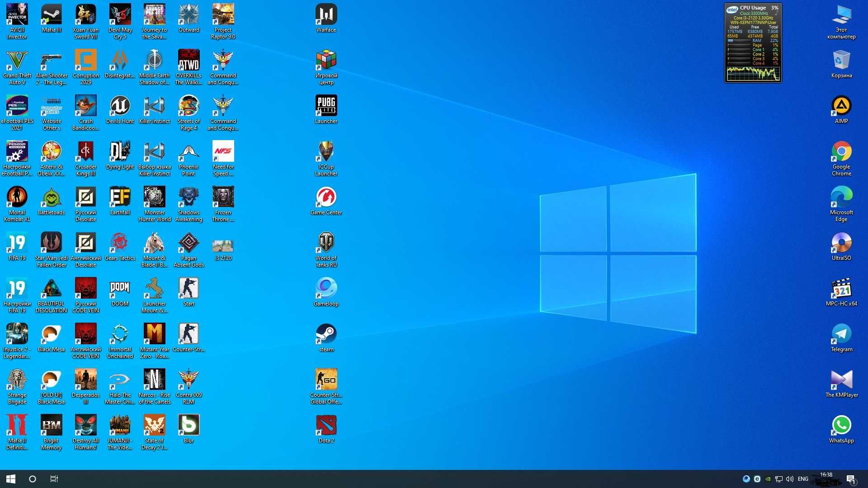Open Task View in the taskbar
Screen dimensions: 868x488
[x=54, y=479]
